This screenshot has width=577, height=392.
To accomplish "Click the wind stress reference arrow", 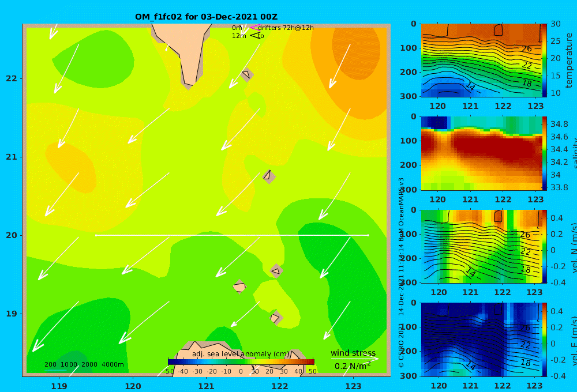I will click(x=354, y=359).
